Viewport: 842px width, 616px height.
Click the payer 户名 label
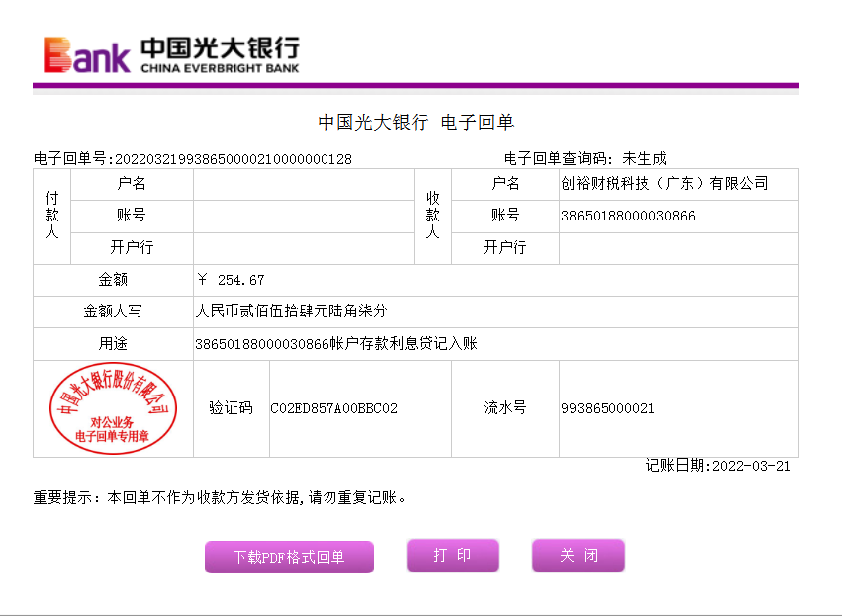click(132, 184)
